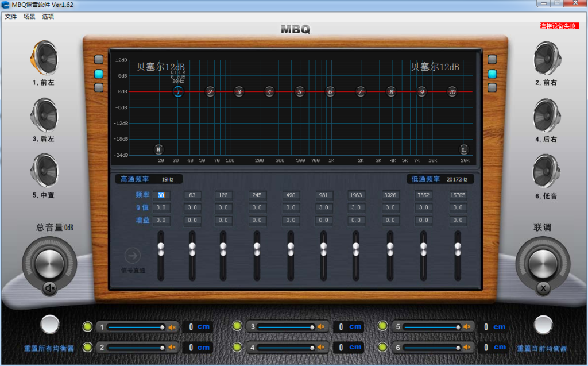Click the band 1 gain slider handle
Screen dimensions: 588x366
161,249
